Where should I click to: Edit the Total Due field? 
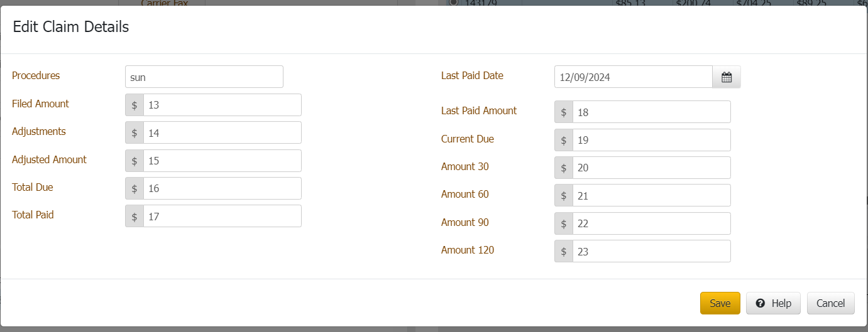tap(222, 188)
